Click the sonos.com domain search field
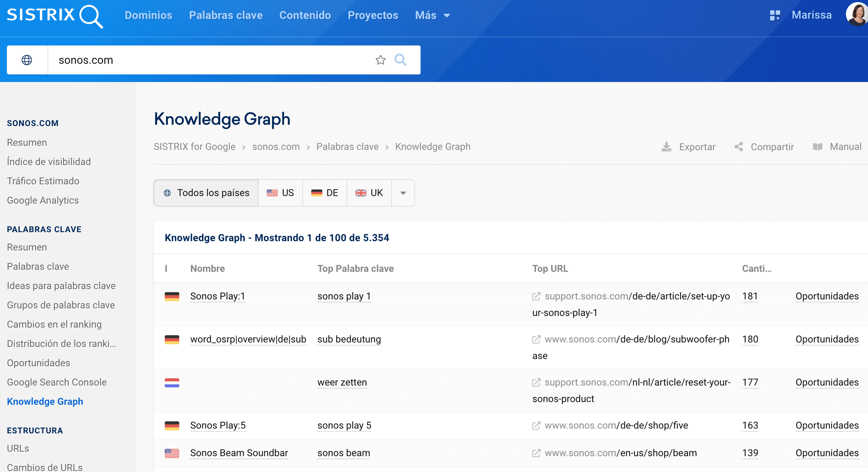The image size is (868, 472). click(x=207, y=60)
